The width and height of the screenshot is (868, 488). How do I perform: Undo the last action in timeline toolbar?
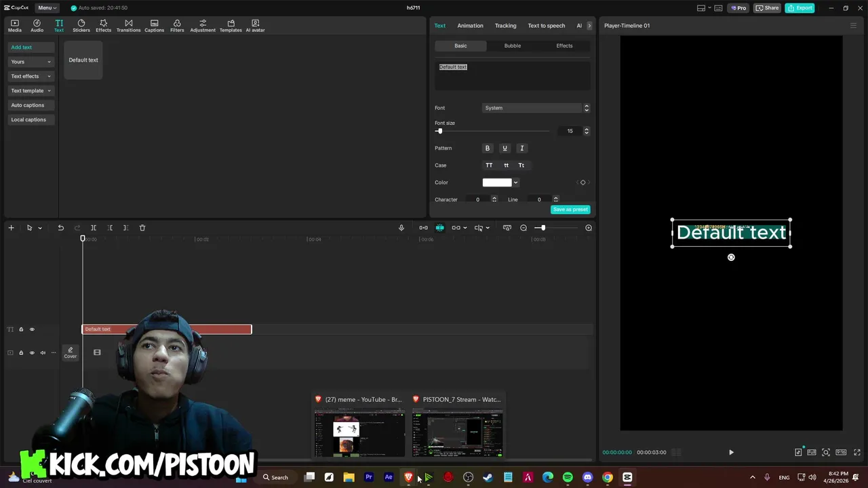pos(60,228)
